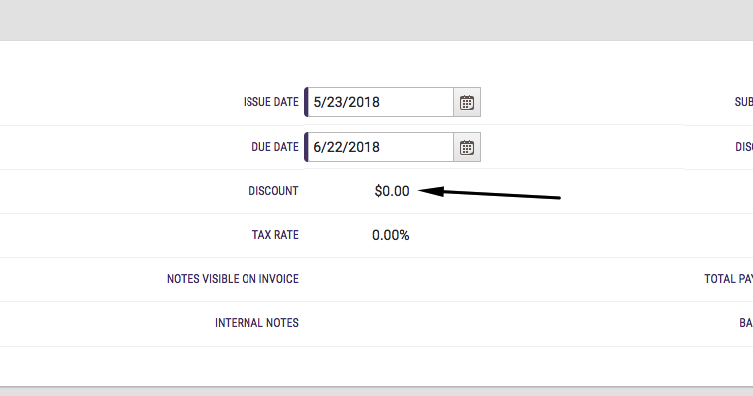Image resolution: width=753 pixels, height=396 pixels.
Task: Click the Due Date label
Action: [x=275, y=147]
